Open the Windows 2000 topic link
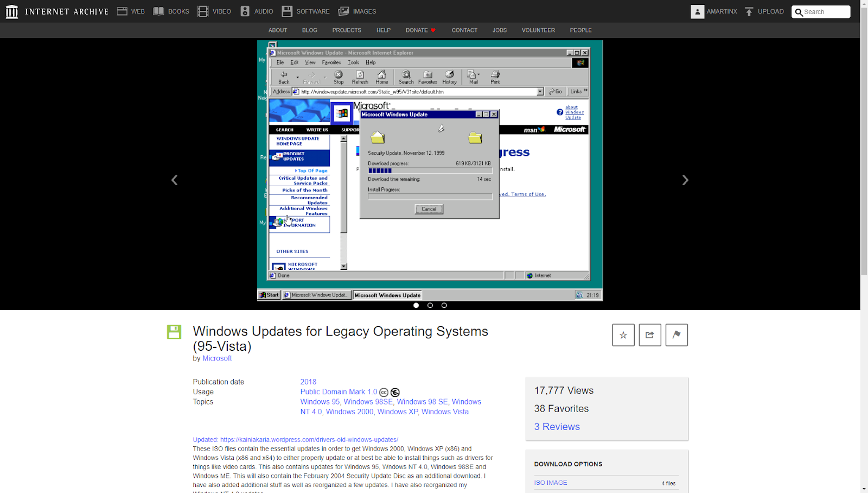Screen dimensions: 868x493 pos(349,412)
